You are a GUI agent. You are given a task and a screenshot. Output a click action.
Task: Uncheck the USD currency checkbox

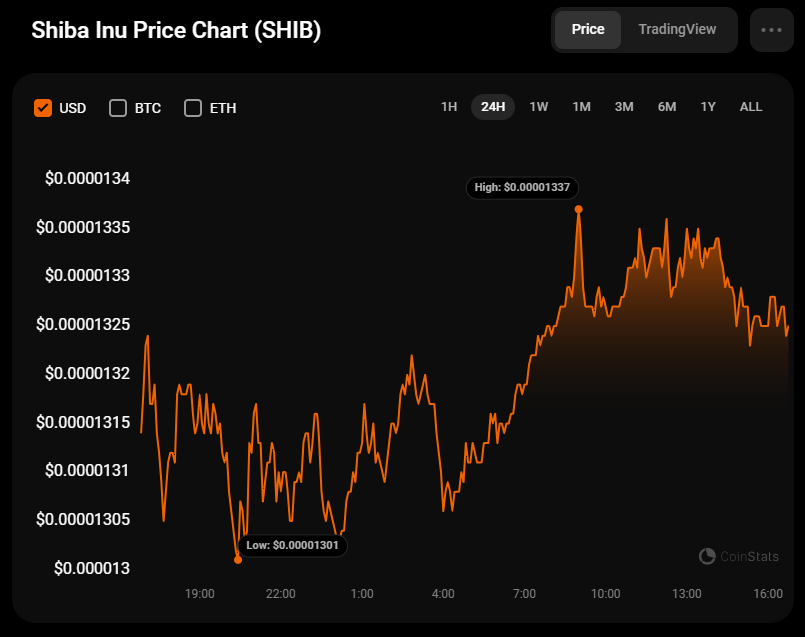[x=43, y=108]
